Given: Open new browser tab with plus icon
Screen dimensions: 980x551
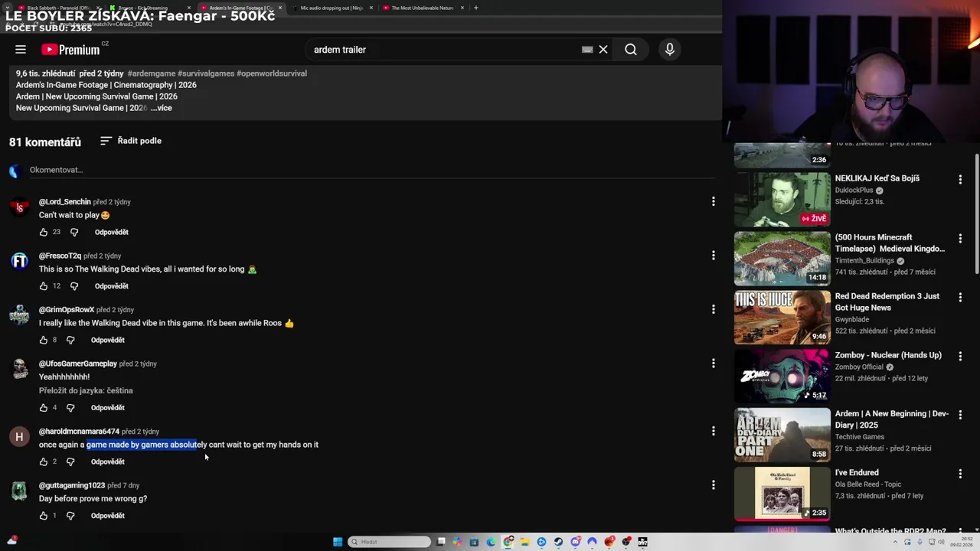Looking at the screenshot, I should (476, 8).
